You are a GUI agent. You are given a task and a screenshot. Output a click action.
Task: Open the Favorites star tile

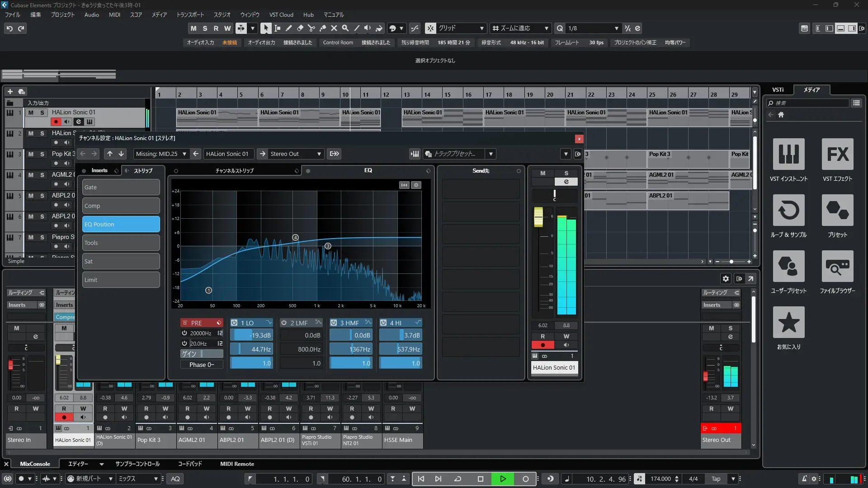tap(788, 322)
